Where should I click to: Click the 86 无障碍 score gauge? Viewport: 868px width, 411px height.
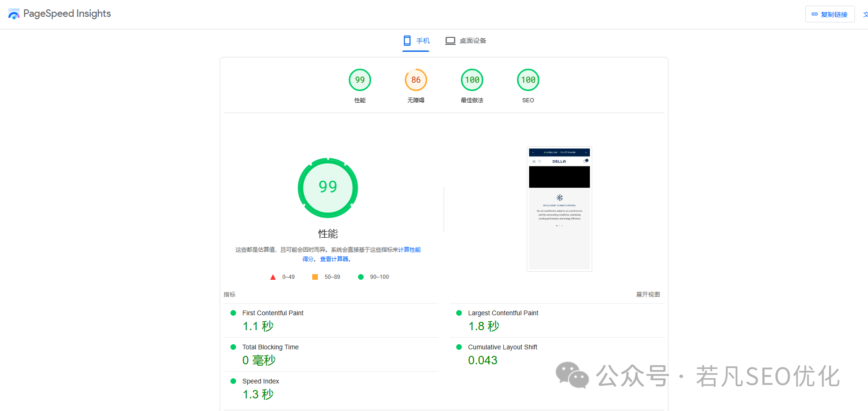coord(416,80)
